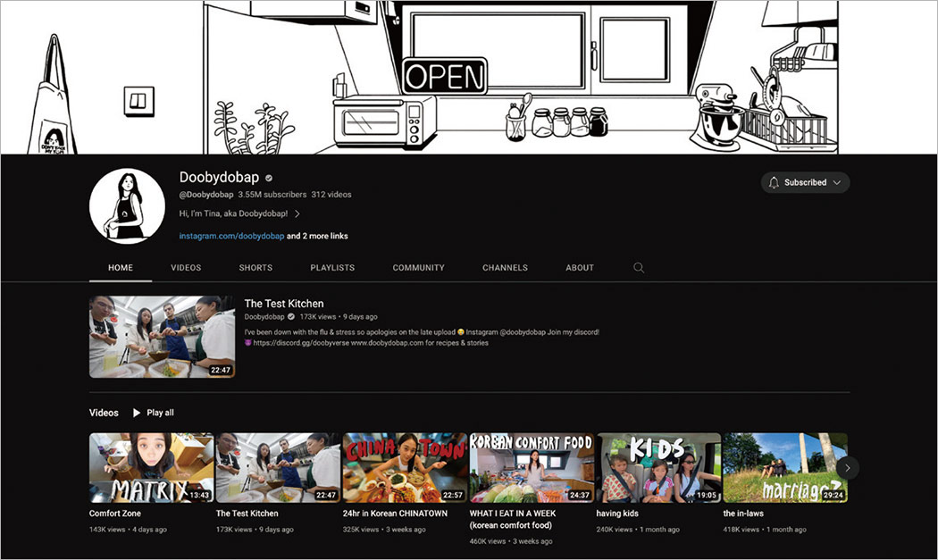Click the verified badge beside the Doobydobap channel name
The image size is (938, 560).
click(x=269, y=178)
